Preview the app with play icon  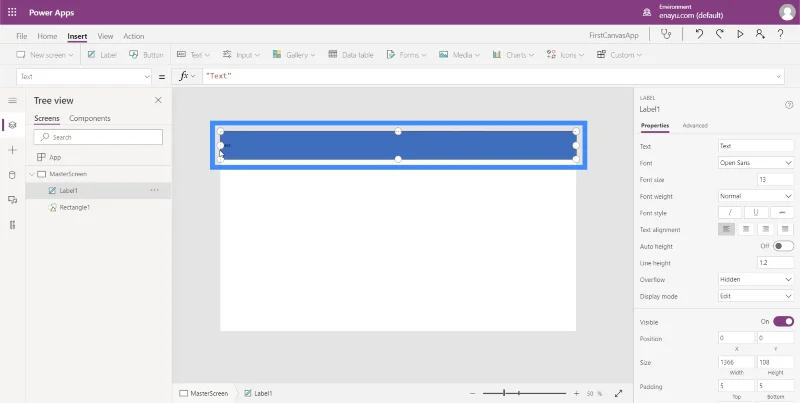tap(740, 34)
